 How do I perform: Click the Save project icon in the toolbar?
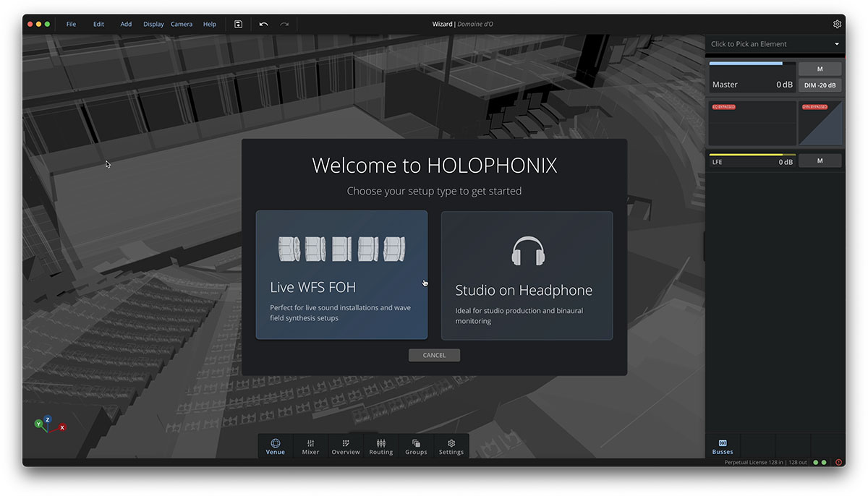pyautogui.click(x=238, y=24)
